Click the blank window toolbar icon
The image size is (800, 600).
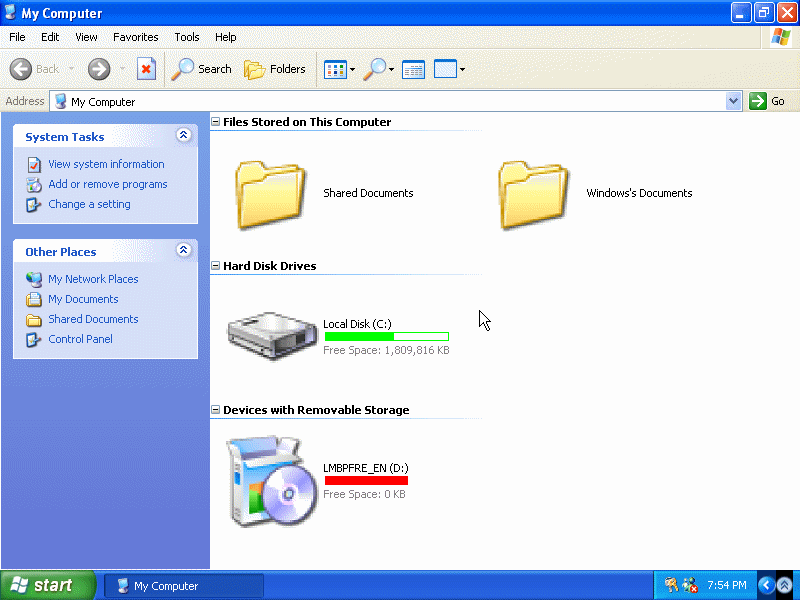(x=445, y=69)
